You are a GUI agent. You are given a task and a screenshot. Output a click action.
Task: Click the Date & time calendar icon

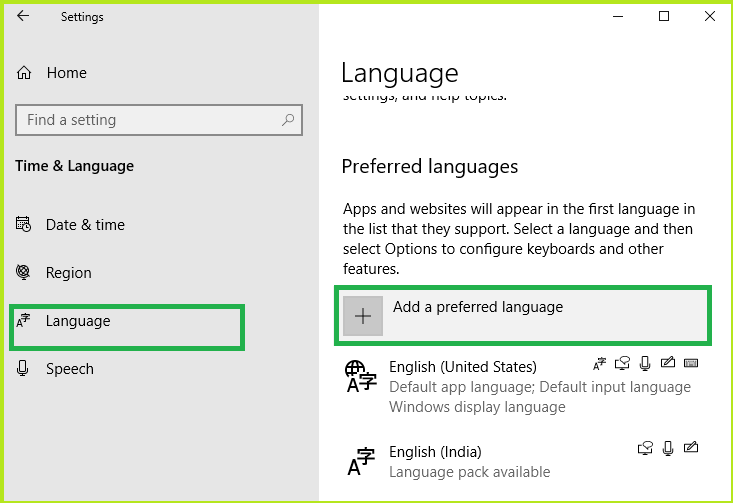coord(23,224)
